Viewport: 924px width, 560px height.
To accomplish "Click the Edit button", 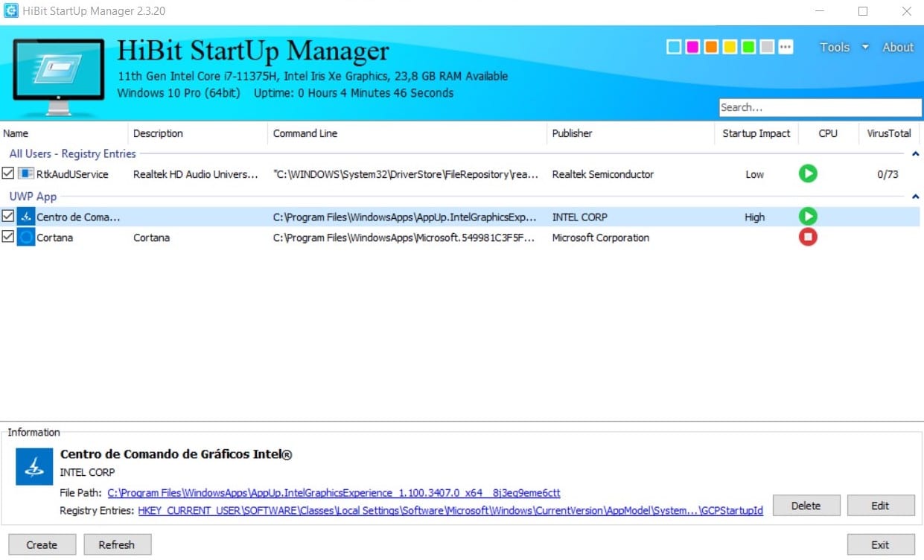I will [x=881, y=506].
